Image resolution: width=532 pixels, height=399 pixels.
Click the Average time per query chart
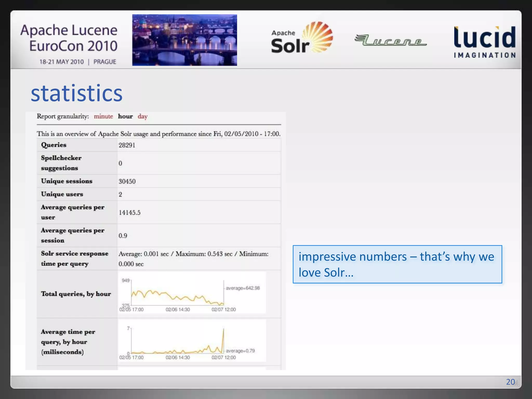(192, 341)
